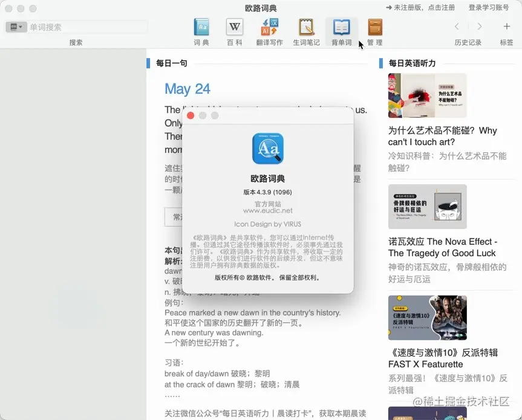Click the 标签 label under plus icon
This screenshot has width=522, height=420.
tap(506, 42)
